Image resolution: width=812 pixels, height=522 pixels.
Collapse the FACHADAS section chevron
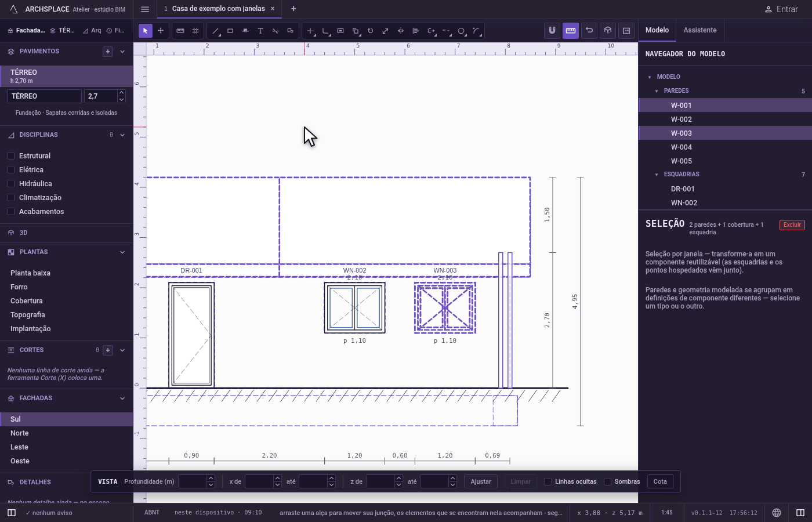[x=122, y=398]
